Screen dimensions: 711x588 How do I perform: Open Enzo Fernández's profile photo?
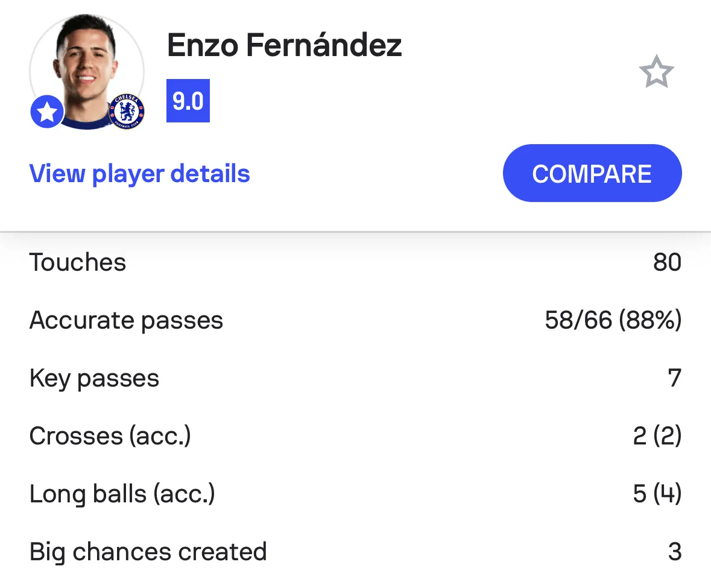coord(87,72)
